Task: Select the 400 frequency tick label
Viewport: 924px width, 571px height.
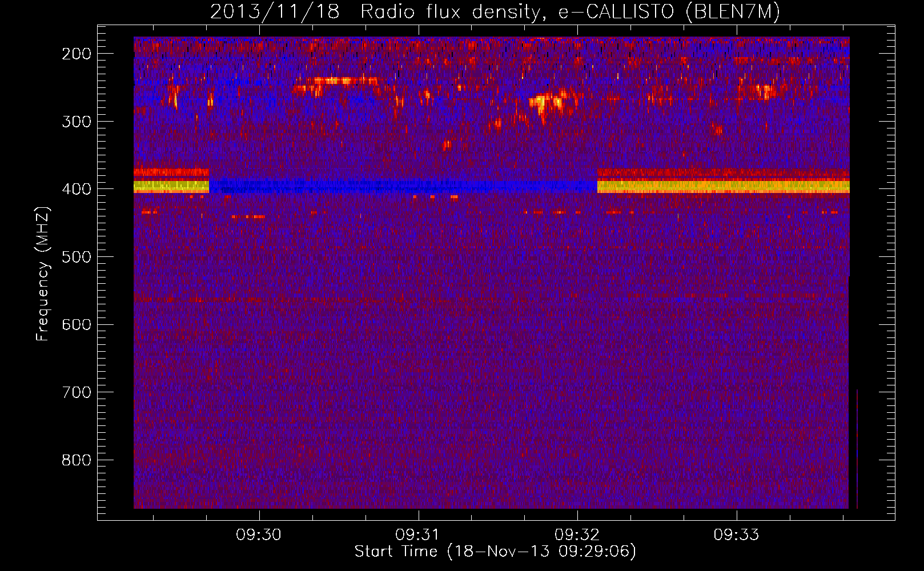Action: 77,189
